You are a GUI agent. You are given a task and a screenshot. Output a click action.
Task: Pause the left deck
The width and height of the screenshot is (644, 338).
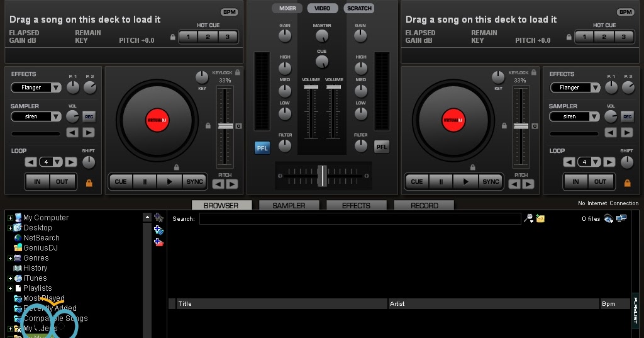pos(145,181)
